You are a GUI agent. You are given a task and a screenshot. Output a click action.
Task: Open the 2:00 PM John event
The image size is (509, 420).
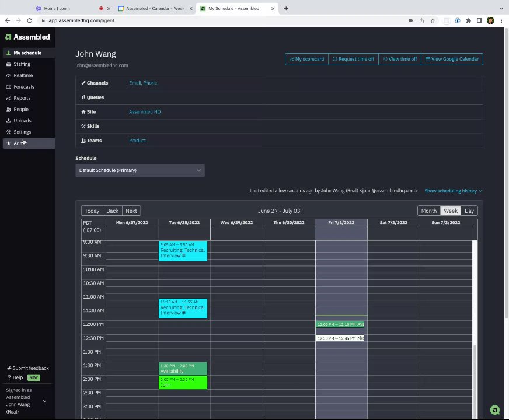[183, 383]
